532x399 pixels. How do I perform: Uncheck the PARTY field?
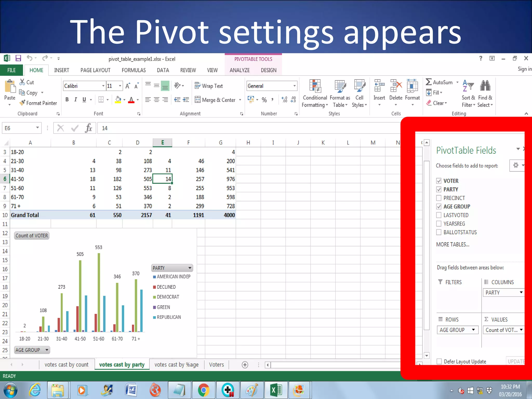click(x=439, y=189)
